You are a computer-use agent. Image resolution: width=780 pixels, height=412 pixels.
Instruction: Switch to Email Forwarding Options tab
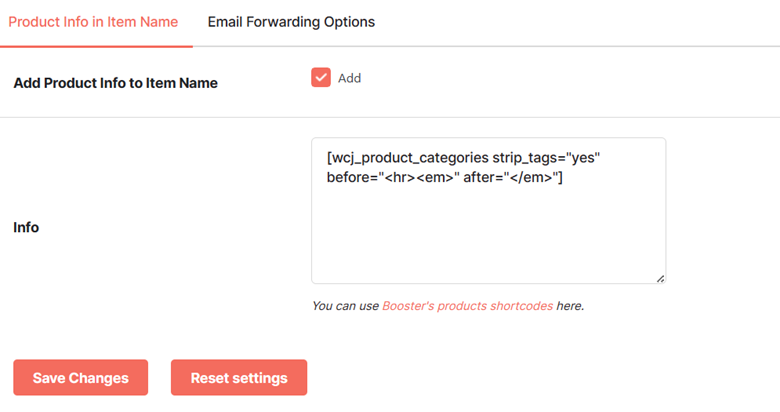tap(291, 22)
